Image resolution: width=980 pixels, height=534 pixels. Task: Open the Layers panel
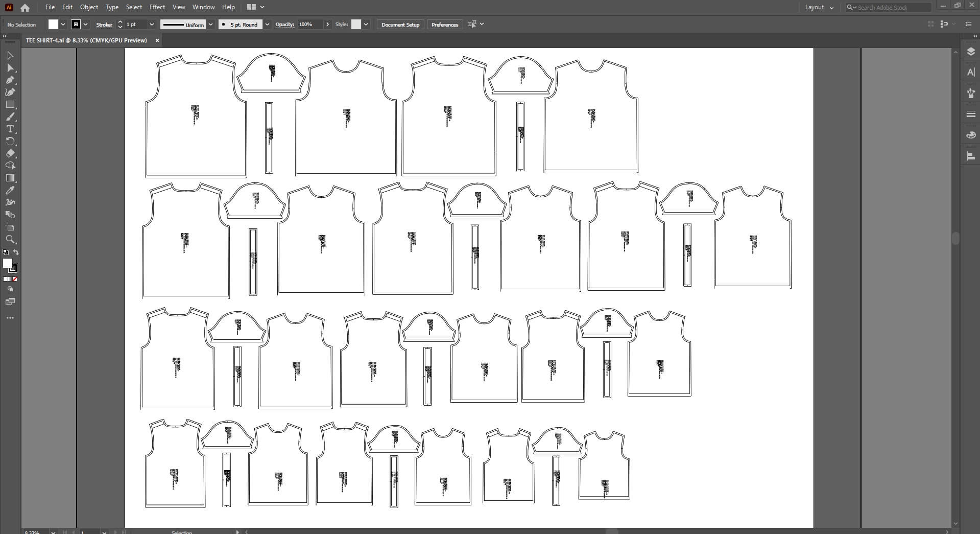[971, 52]
